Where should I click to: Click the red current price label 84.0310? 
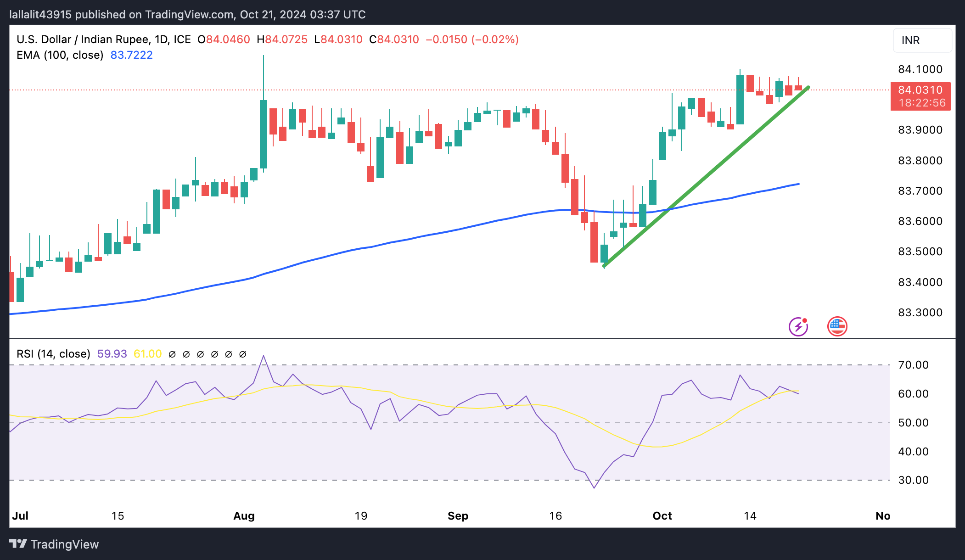click(x=920, y=90)
